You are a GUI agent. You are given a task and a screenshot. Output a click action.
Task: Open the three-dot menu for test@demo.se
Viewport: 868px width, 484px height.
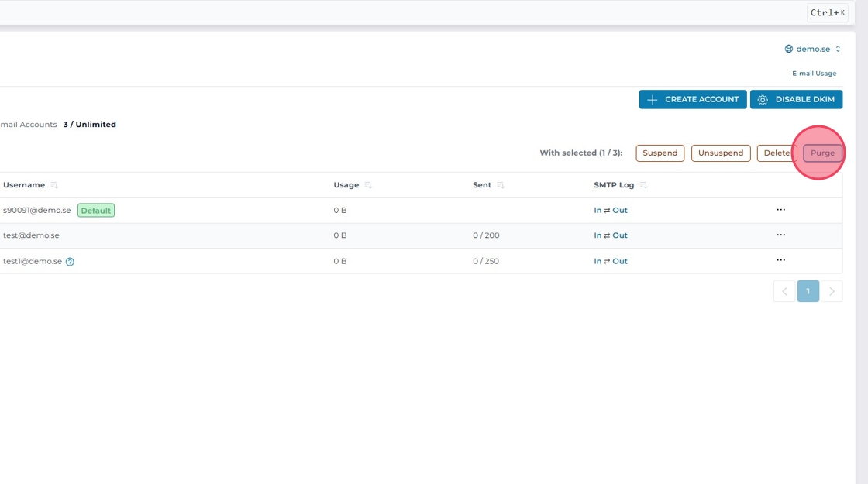tap(780, 235)
